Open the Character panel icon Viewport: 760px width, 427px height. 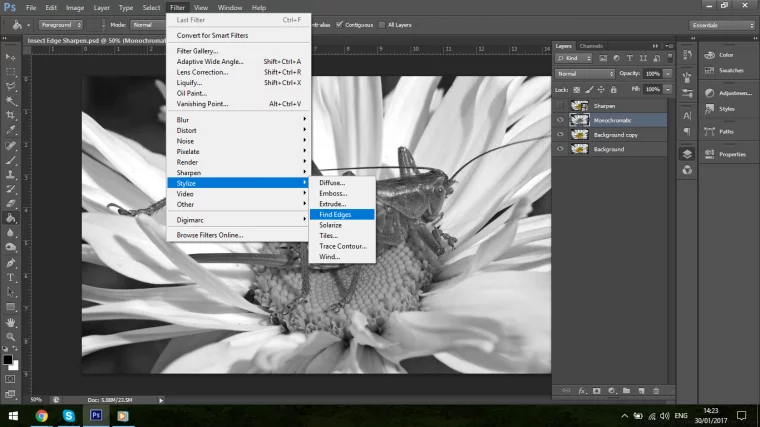pyautogui.click(x=687, y=116)
